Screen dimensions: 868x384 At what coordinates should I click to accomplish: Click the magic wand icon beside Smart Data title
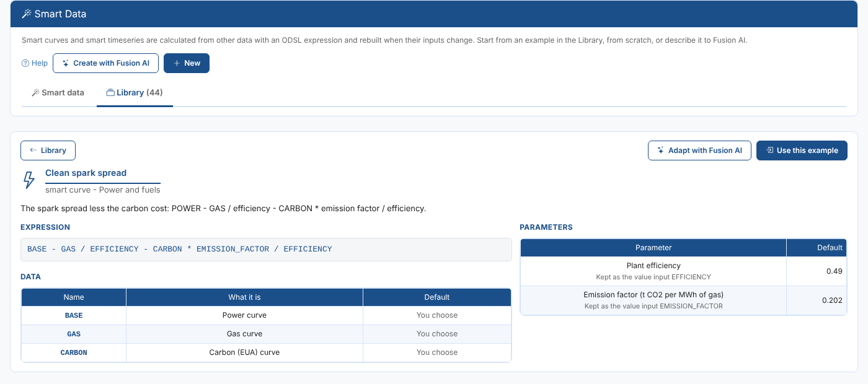coord(26,14)
